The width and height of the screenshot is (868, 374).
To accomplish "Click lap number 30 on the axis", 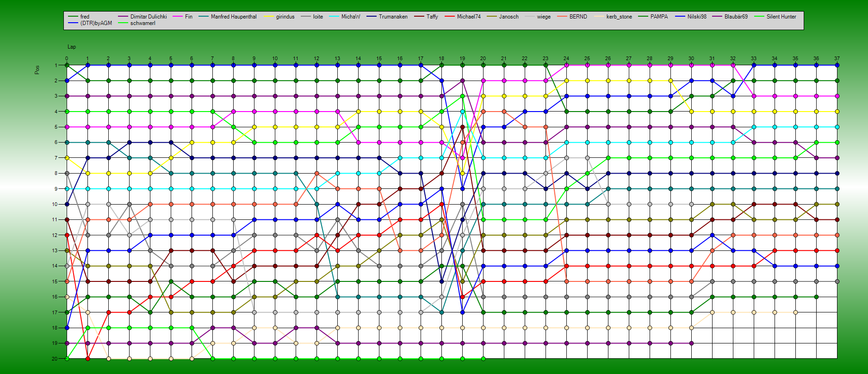I will pyautogui.click(x=691, y=59).
